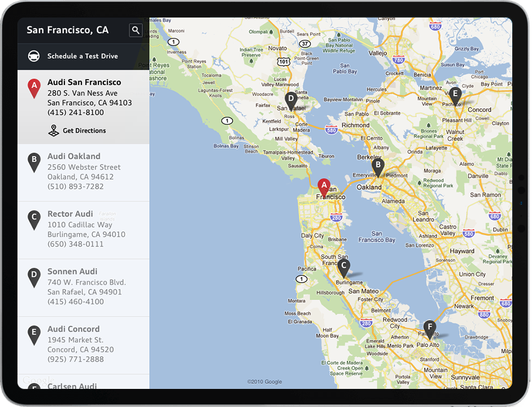
Task: Click the Sunnyvale map label
Action: click(x=465, y=378)
